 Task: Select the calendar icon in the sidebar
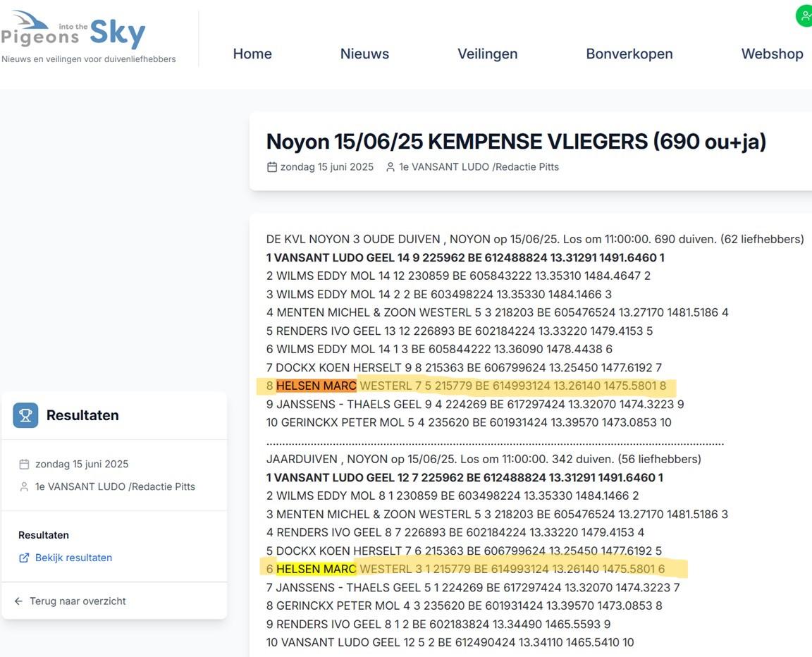coord(25,464)
